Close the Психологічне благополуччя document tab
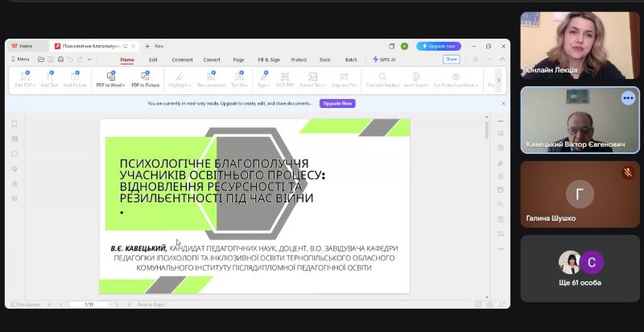 (133, 47)
